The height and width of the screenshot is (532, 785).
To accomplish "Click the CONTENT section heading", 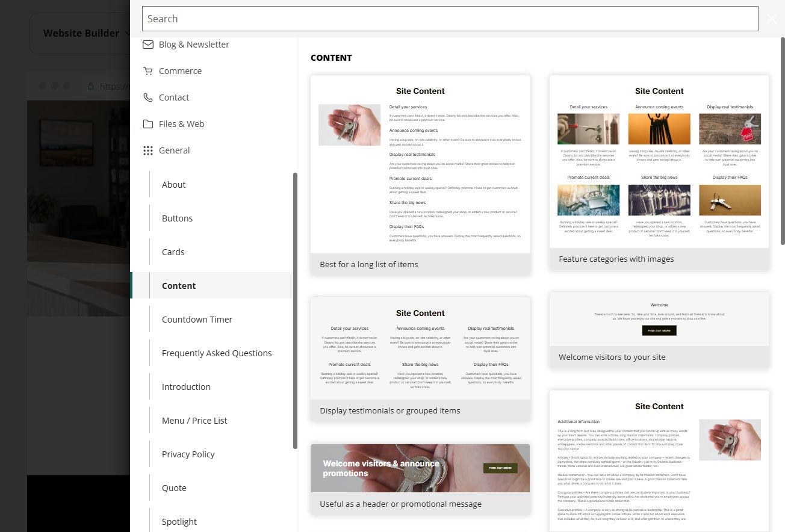I will pyautogui.click(x=331, y=58).
